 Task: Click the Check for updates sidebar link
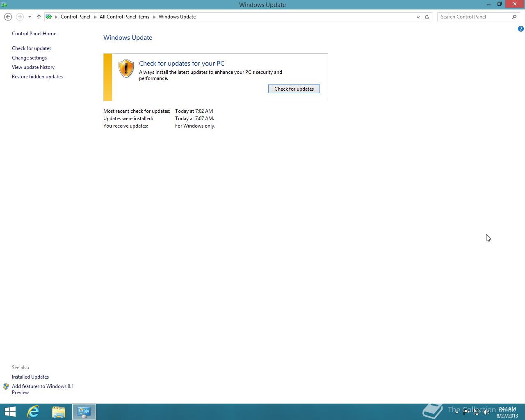tap(32, 48)
